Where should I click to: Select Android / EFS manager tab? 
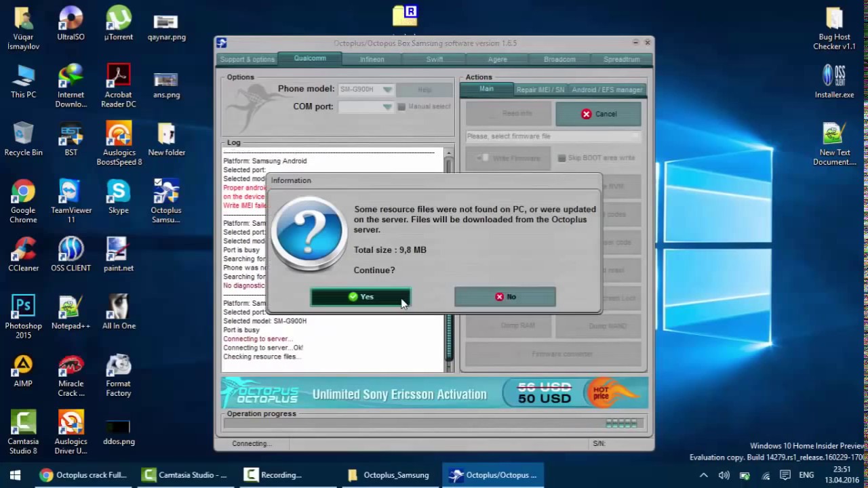click(x=607, y=89)
